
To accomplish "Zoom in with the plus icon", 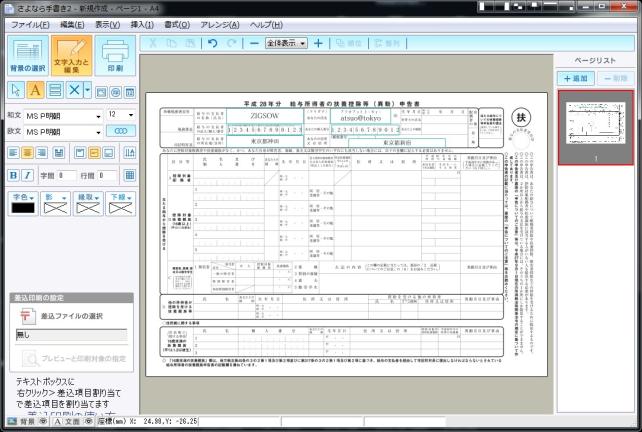I will (318, 43).
